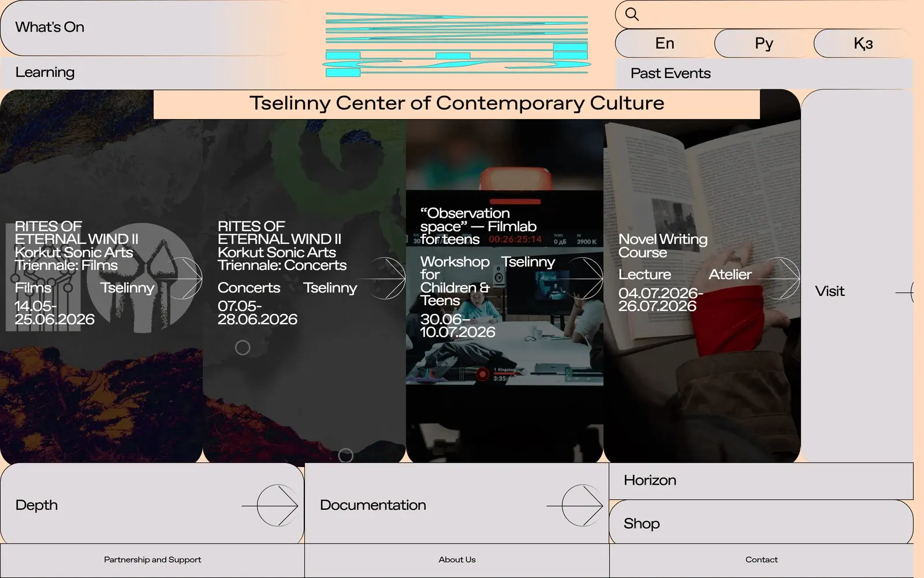Switch language to Кз
Viewport: 924px width, 578px height.
click(863, 43)
